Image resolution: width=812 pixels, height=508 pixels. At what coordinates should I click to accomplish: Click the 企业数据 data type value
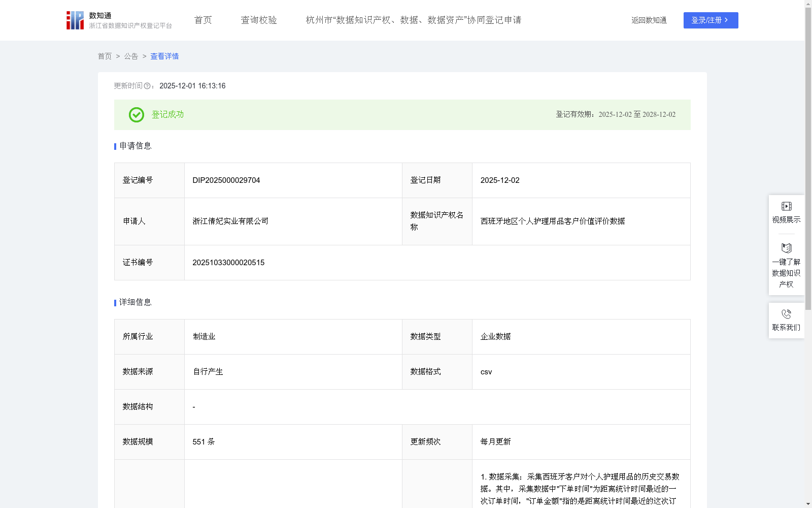495,337
